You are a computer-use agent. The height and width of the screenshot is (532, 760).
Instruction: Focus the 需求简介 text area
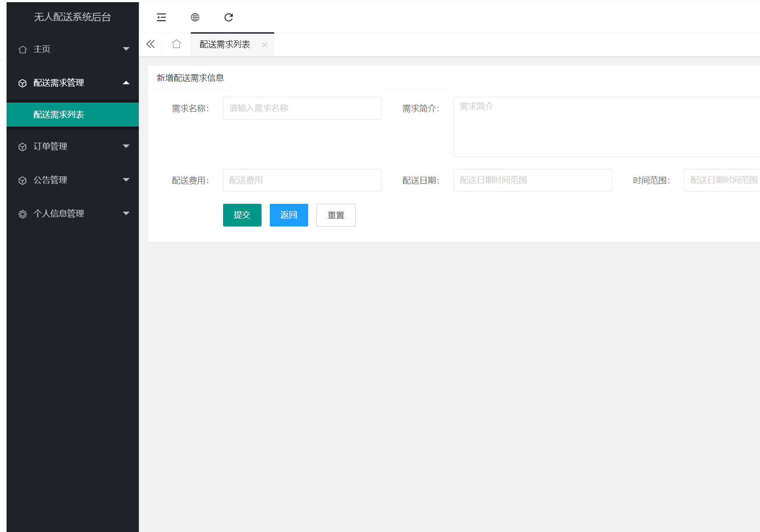pos(607,127)
